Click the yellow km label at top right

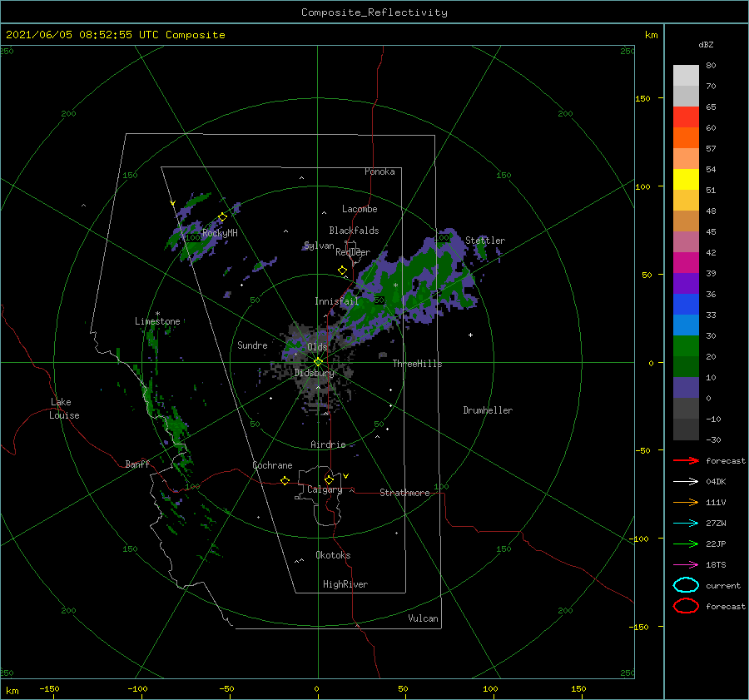[651, 35]
